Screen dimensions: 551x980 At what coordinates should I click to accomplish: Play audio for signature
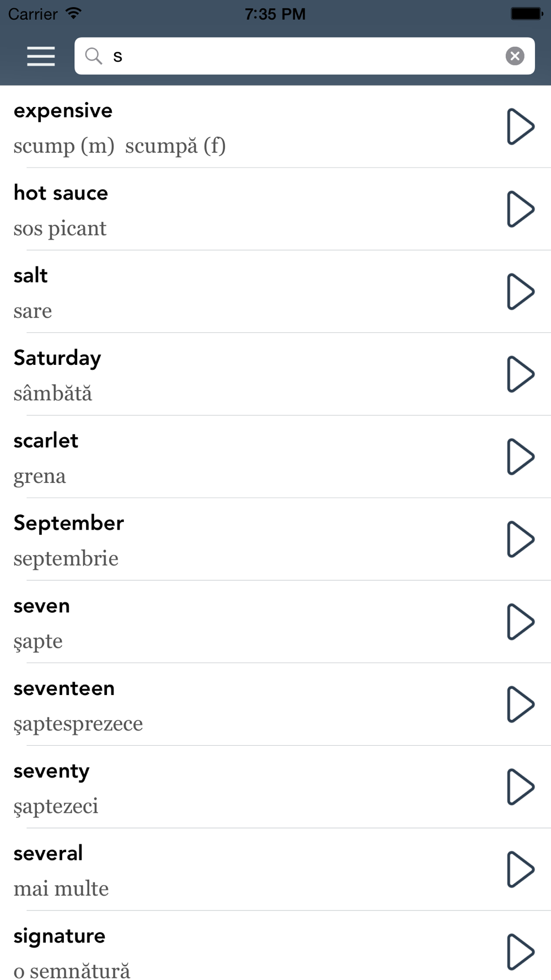click(520, 952)
